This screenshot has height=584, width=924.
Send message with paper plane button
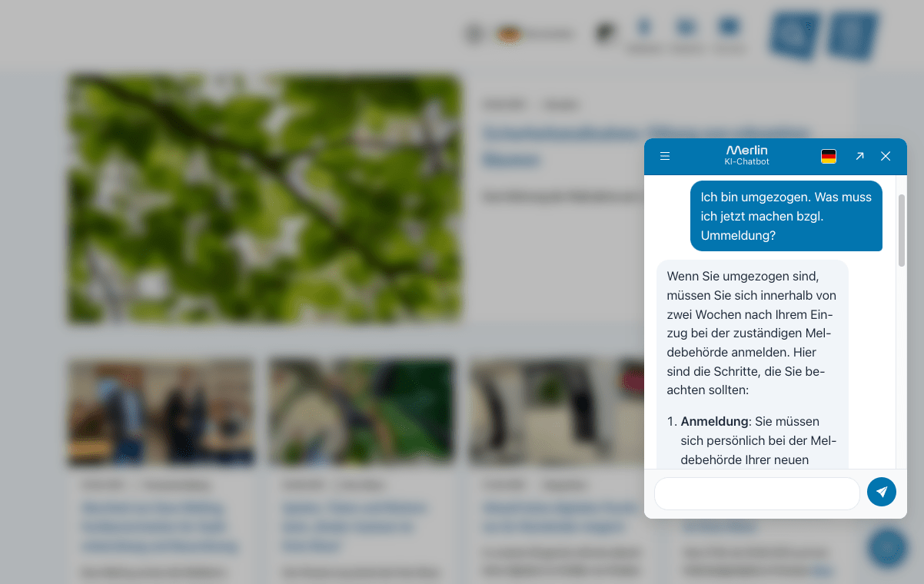click(x=882, y=492)
